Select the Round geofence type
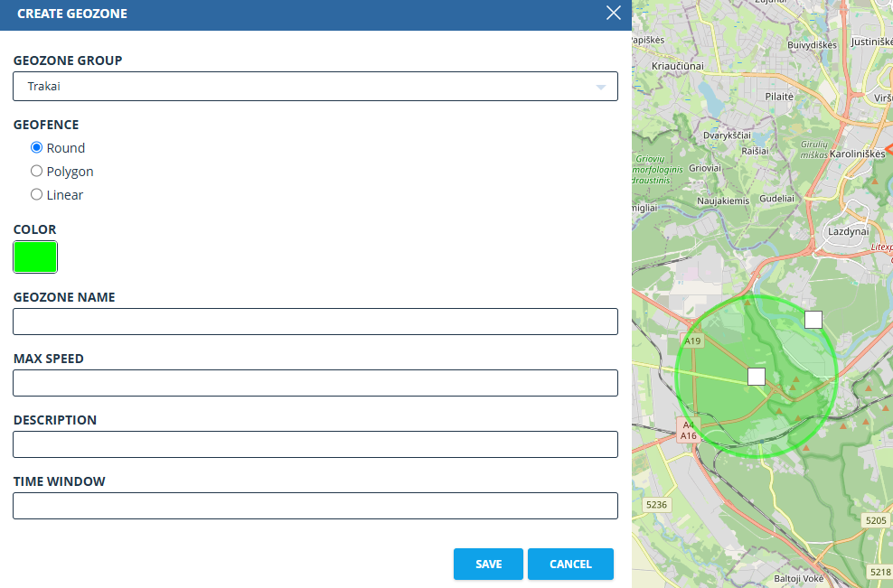This screenshot has height=588, width=893. point(36,147)
